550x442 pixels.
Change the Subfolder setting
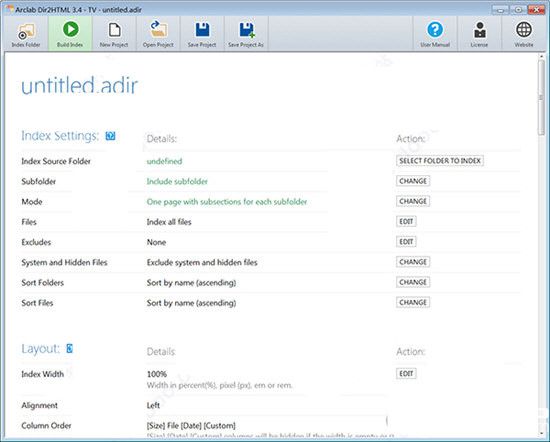(413, 181)
